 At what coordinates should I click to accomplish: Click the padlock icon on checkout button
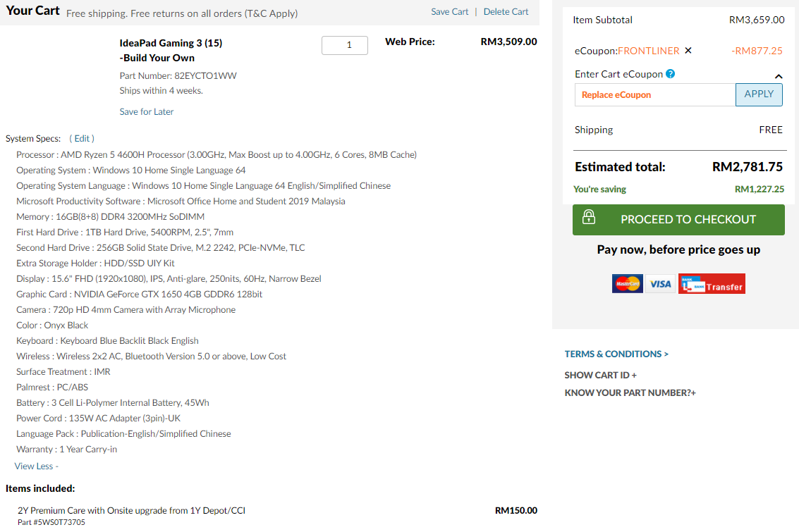[589, 218]
